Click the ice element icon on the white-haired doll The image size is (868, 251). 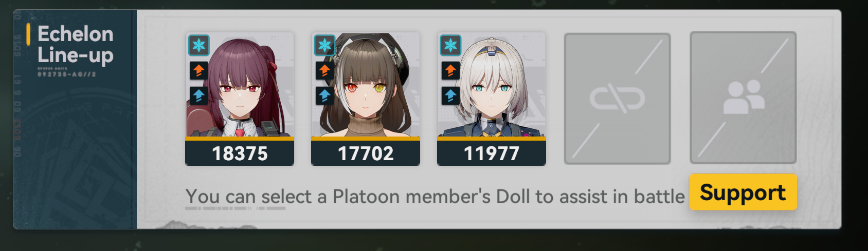click(450, 46)
